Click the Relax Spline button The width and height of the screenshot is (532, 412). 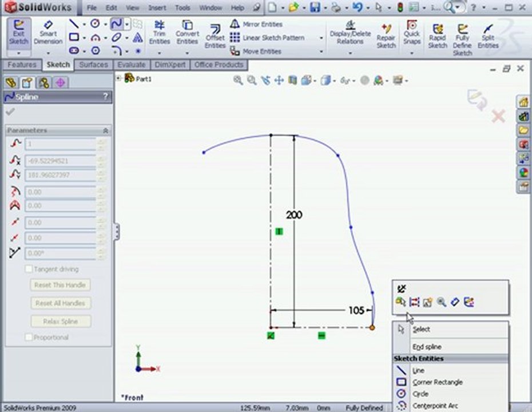pos(61,322)
